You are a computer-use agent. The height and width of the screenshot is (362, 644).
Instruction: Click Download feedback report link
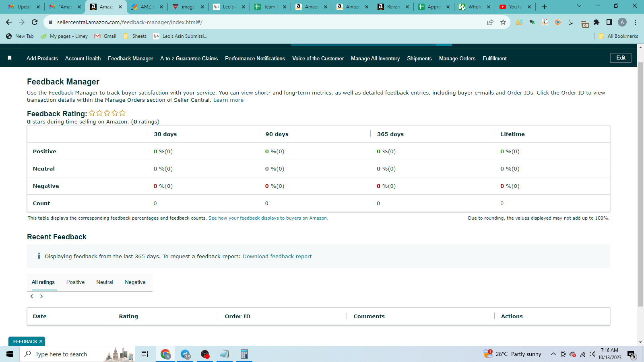point(277,256)
